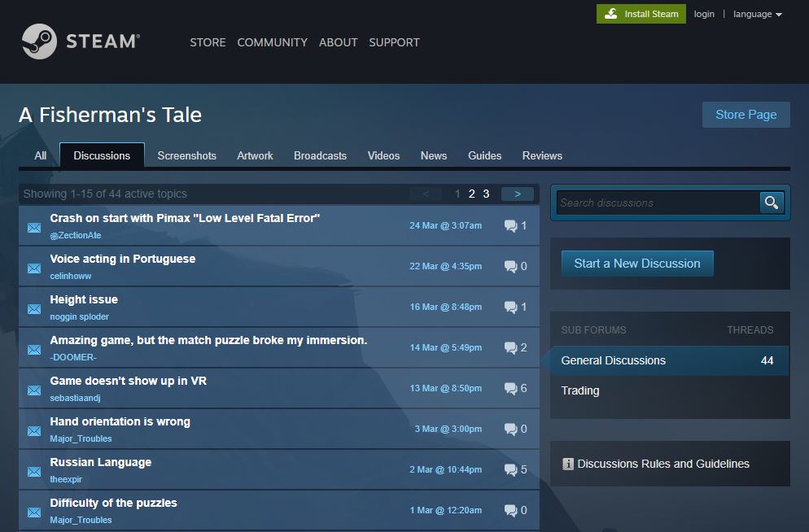Go to page 2 of topics
Image resolution: width=809 pixels, height=532 pixels.
(x=471, y=194)
